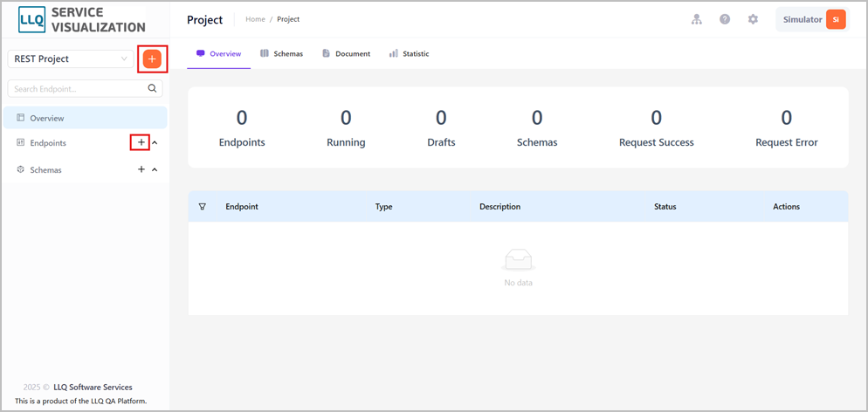This screenshot has height=412, width=868.
Task: Open the Statistic tab
Action: (409, 53)
